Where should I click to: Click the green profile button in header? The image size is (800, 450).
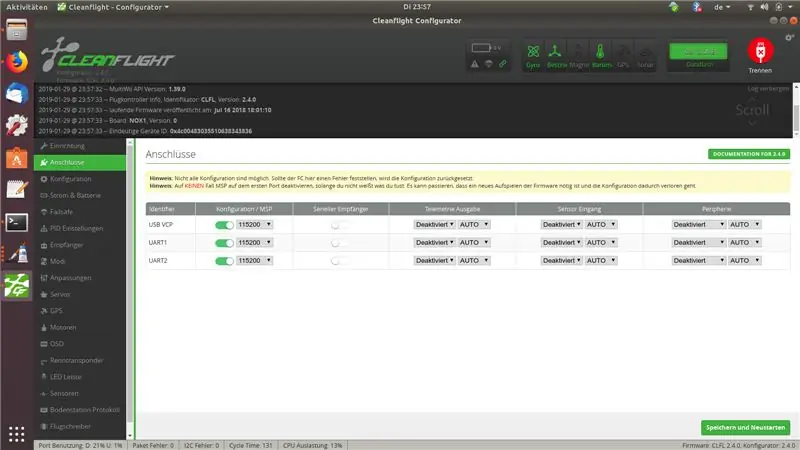point(698,52)
